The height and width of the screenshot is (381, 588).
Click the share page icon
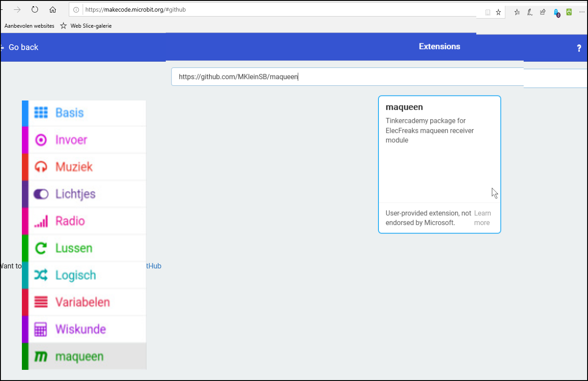point(542,12)
